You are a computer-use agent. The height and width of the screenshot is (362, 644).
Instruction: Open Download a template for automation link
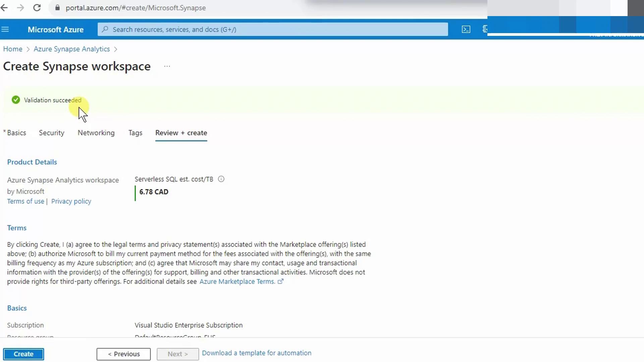pyautogui.click(x=256, y=353)
